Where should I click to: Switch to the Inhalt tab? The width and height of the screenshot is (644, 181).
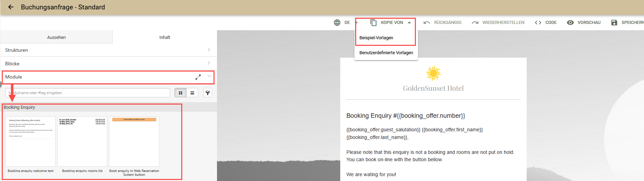pyautogui.click(x=165, y=37)
